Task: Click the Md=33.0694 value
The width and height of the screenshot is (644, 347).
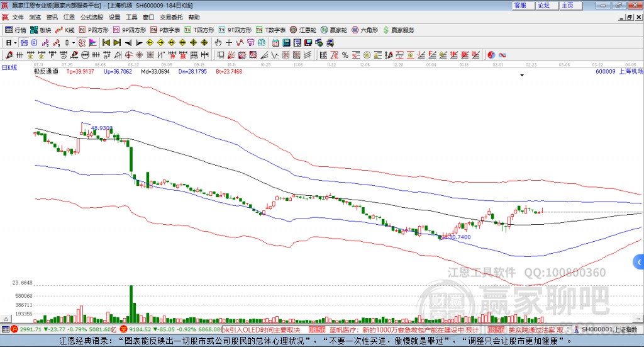Action: (x=155, y=71)
